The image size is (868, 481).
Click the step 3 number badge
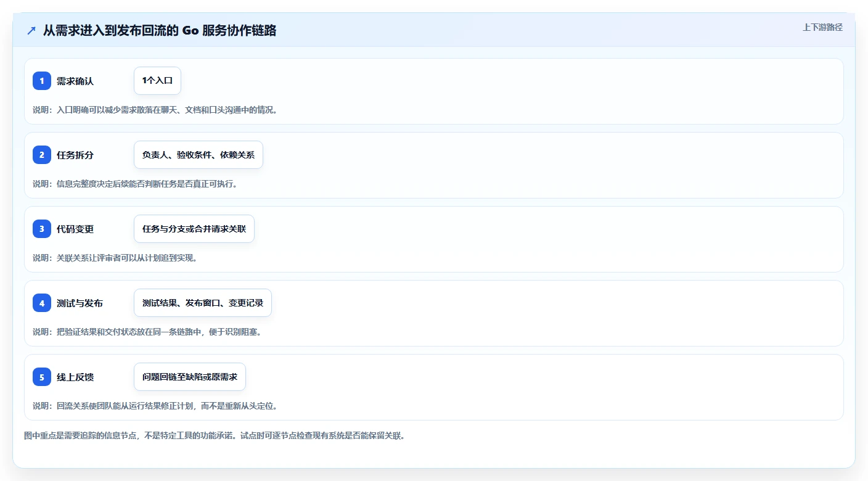[x=42, y=229]
